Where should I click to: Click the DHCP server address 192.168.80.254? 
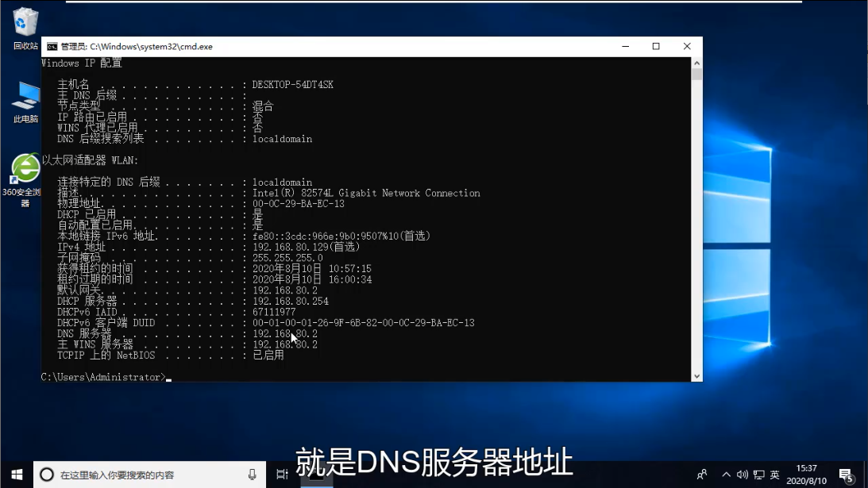tap(291, 301)
